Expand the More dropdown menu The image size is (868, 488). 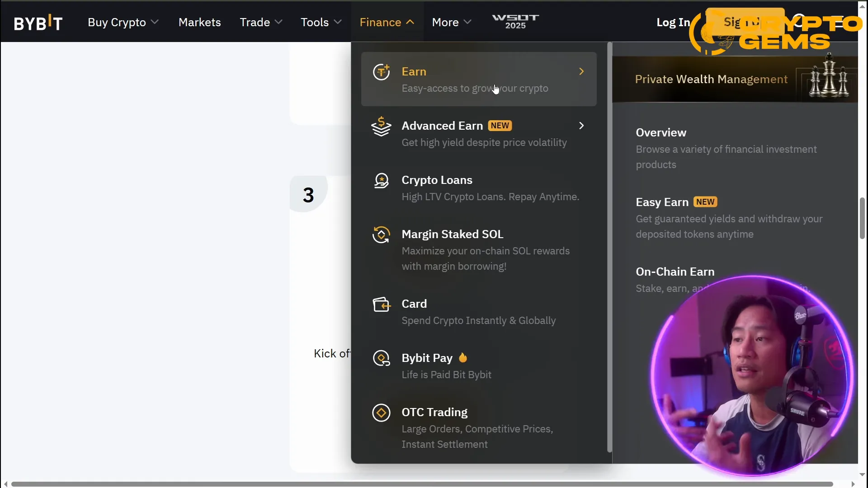click(452, 22)
